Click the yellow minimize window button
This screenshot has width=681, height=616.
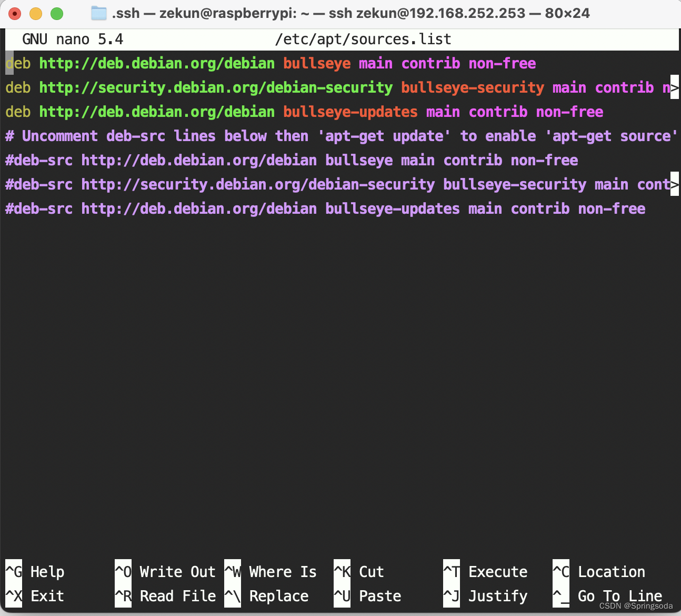[x=36, y=14]
